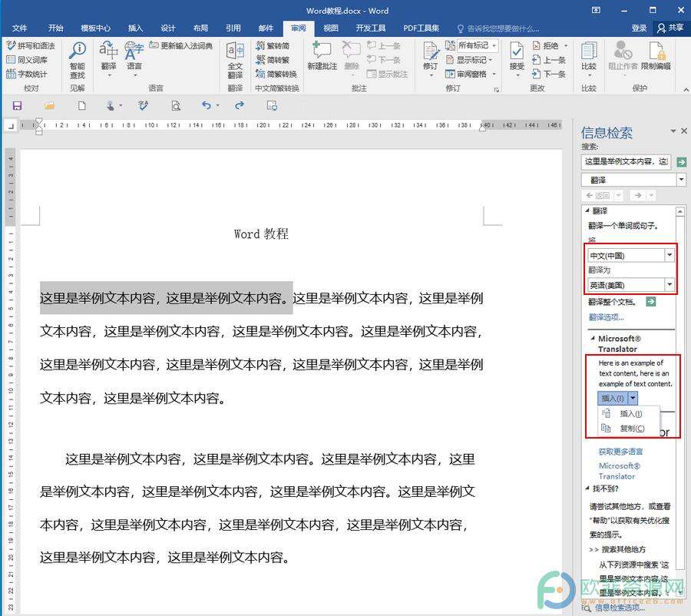Click the blue 插入(I) button
This screenshot has height=616, width=691.
click(613, 398)
